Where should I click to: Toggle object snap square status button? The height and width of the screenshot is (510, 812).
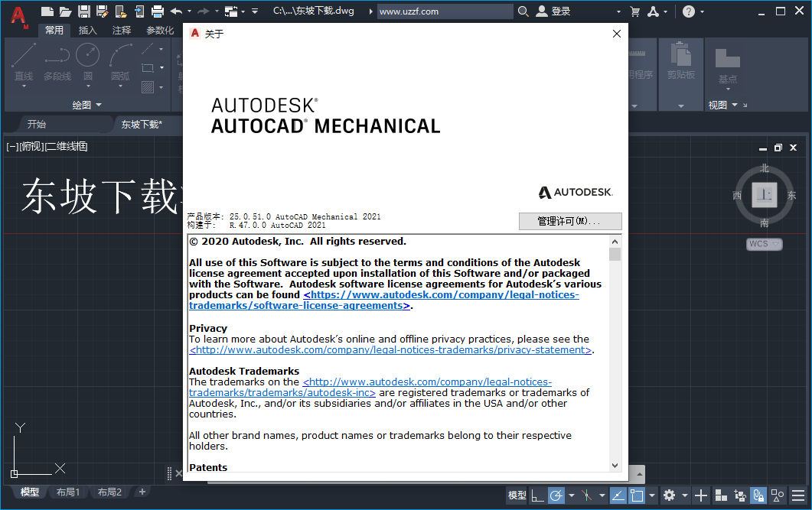click(637, 495)
